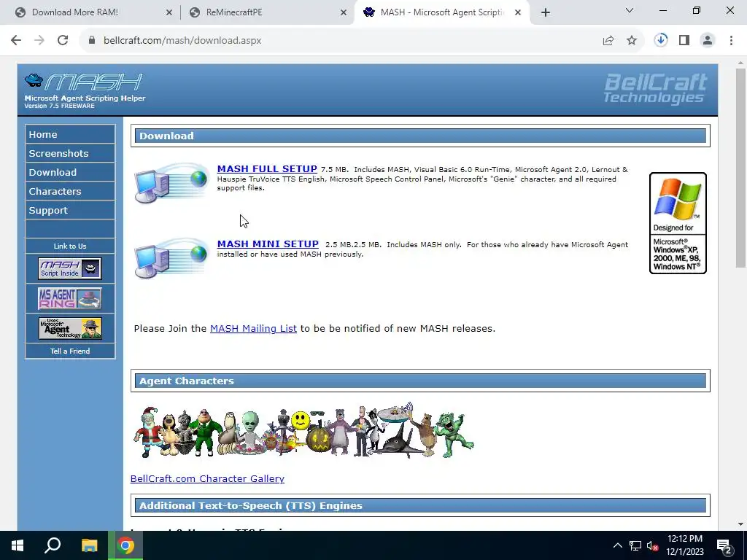Screen dimensions: 747x560
Task: Click Link to Us in sidebar
Action: click(x=70, y=246)
